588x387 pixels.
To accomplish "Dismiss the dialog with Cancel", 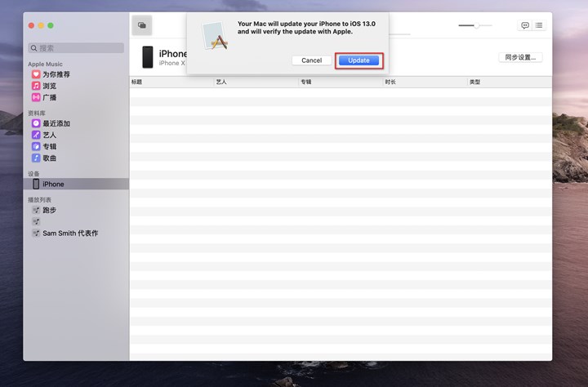I will [312, 60].
